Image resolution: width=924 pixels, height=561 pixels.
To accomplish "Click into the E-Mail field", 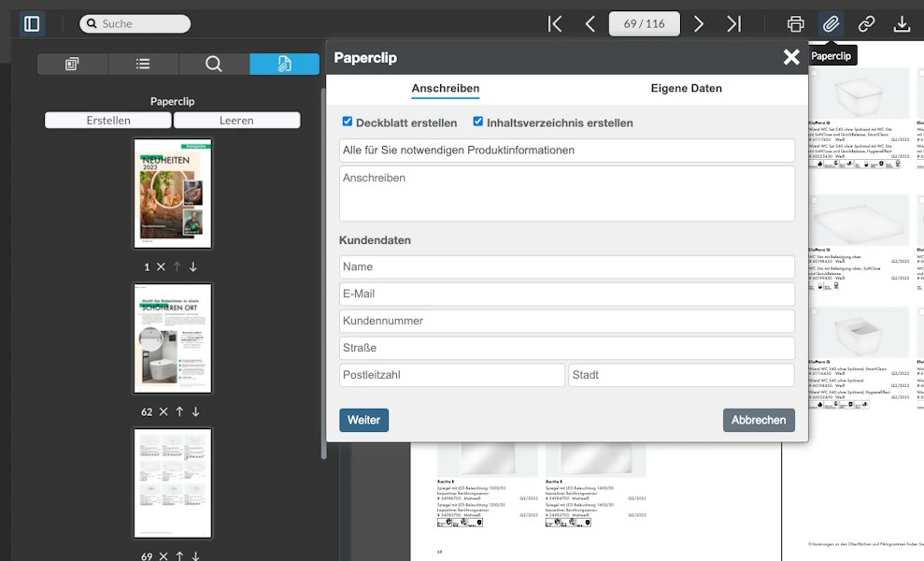I will click(x=566, y=294).
